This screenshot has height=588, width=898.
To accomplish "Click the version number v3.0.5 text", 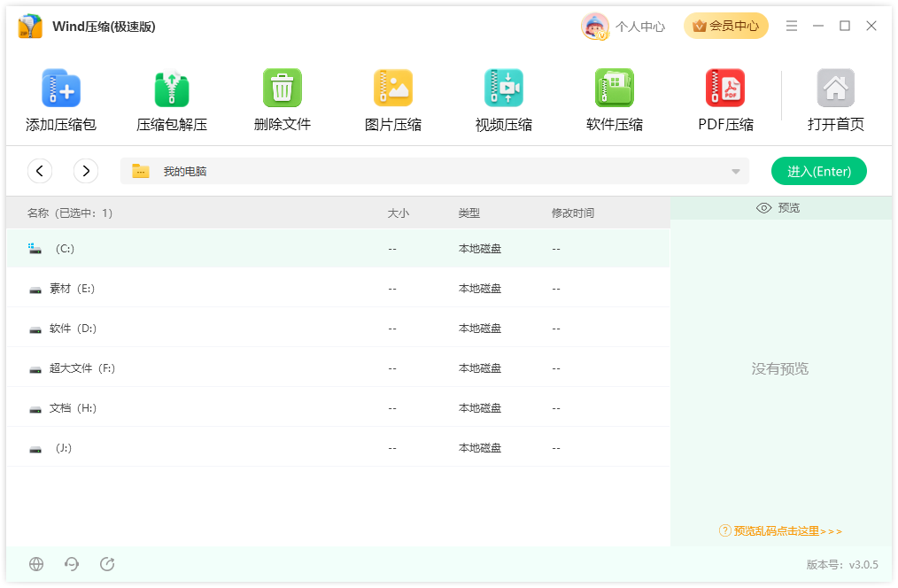I will [863, 564].
